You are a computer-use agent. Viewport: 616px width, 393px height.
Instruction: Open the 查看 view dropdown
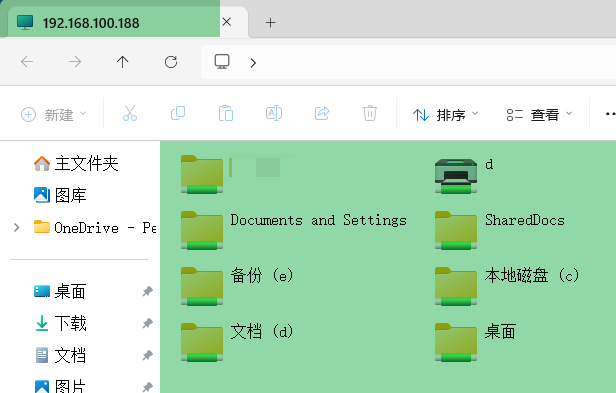[x=539, y=115]
